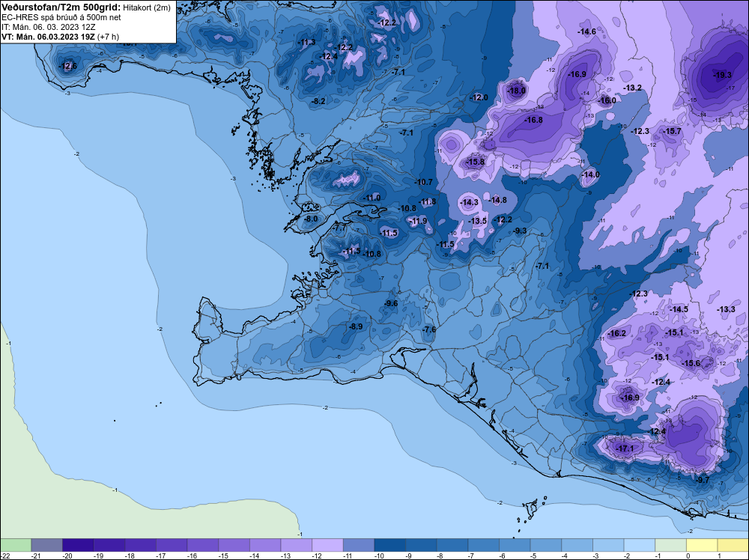749x560 pixels.
Task: Select the -6 legend swatch
Action: point(515,545)
